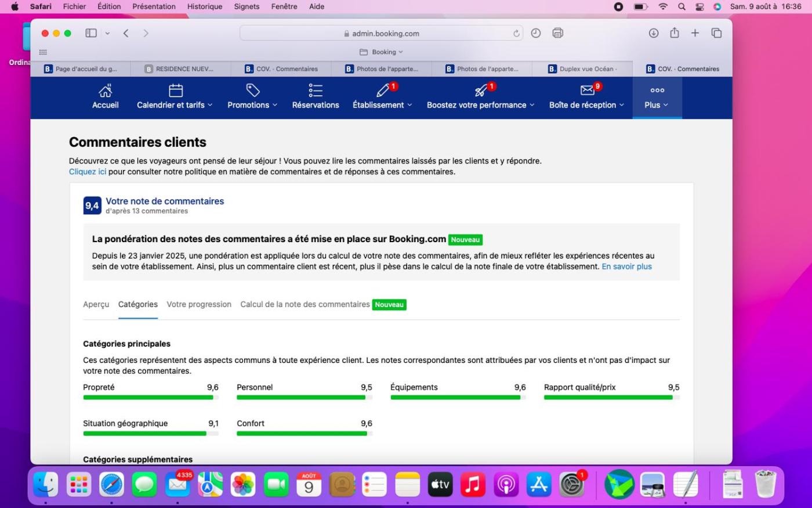This screenshot has width=812, height=508.
Task: Click the Safari downloads icon
Action: tap(653, 33)
